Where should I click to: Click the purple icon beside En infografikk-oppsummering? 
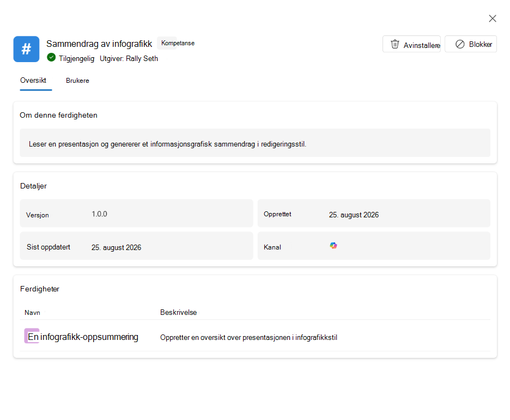[x=32, y=336]
